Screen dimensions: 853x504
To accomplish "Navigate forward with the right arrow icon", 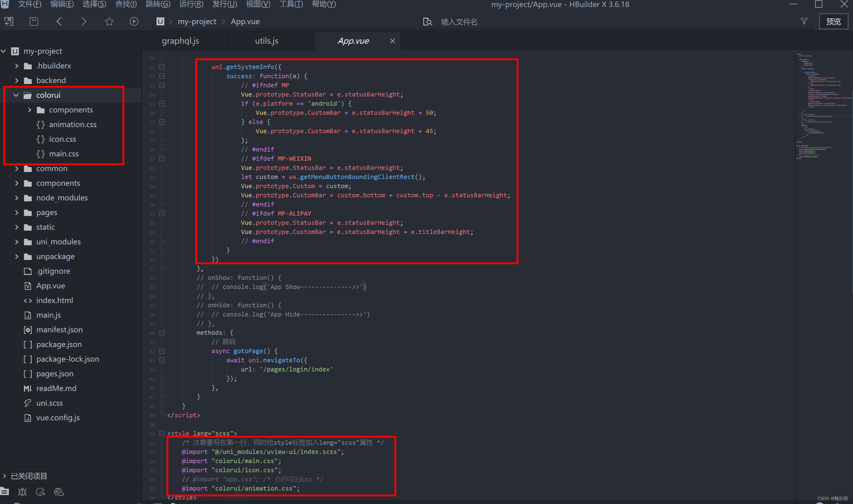I will pos(84,21).
